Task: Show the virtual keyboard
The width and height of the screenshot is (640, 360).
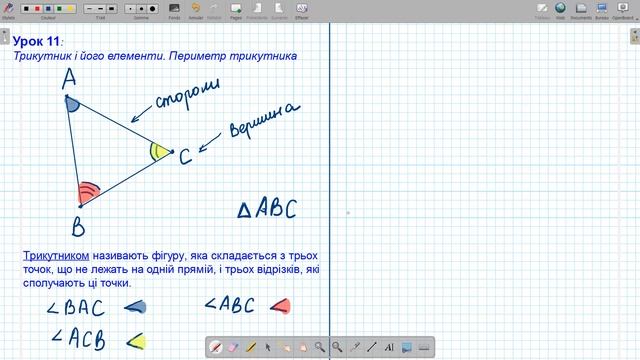Action: (424, 347)
